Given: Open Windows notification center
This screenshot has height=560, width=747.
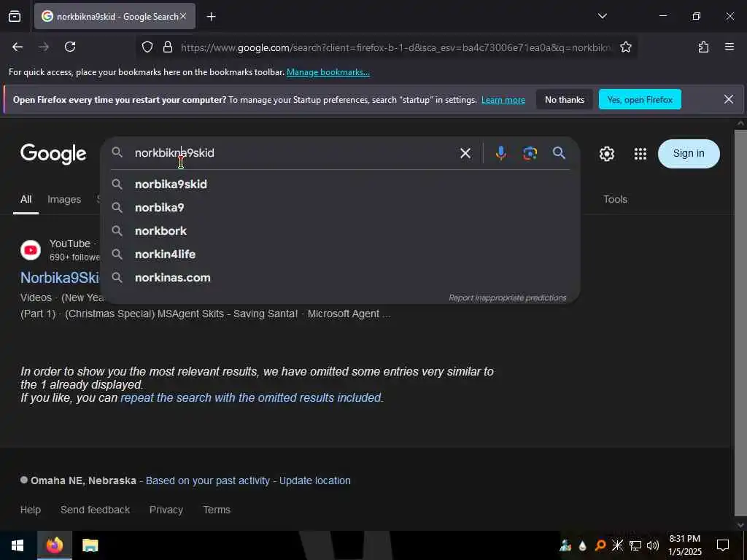Looking at the screenshot, I should pyautogui.click(x=723, y=545).
